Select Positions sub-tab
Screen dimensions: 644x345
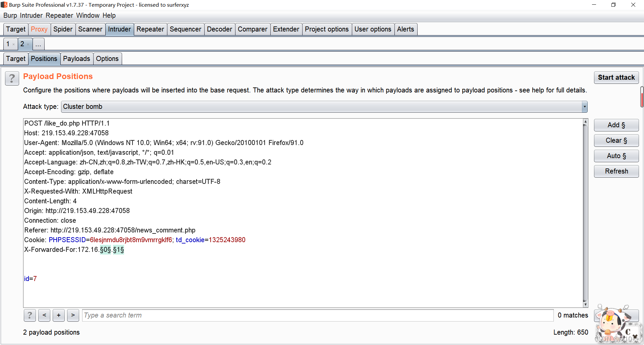(44, 59)
